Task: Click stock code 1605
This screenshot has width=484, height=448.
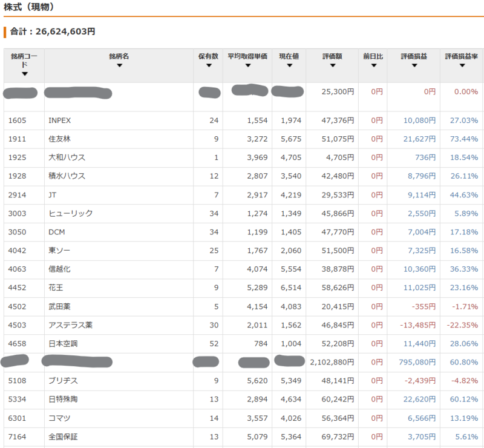Action: point(18,120)
